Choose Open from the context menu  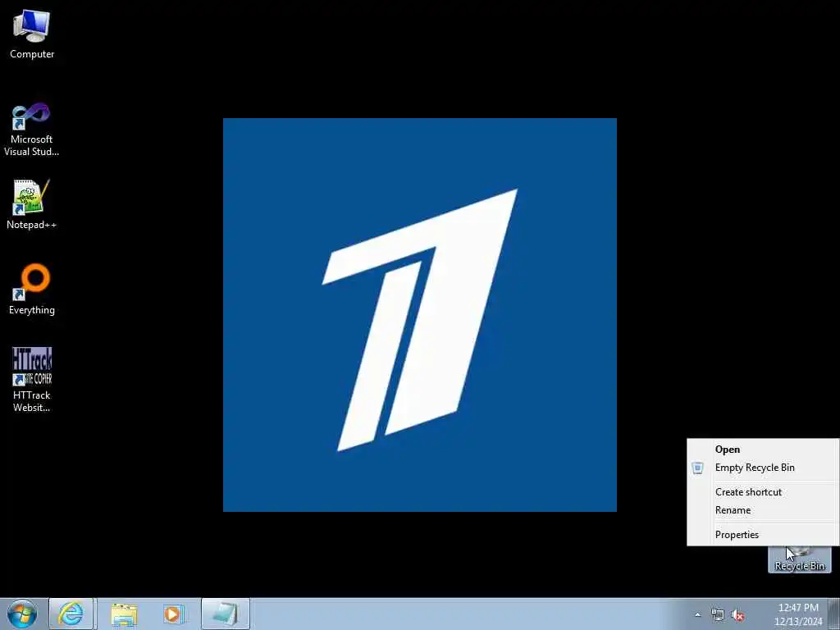tap(763, 450)
